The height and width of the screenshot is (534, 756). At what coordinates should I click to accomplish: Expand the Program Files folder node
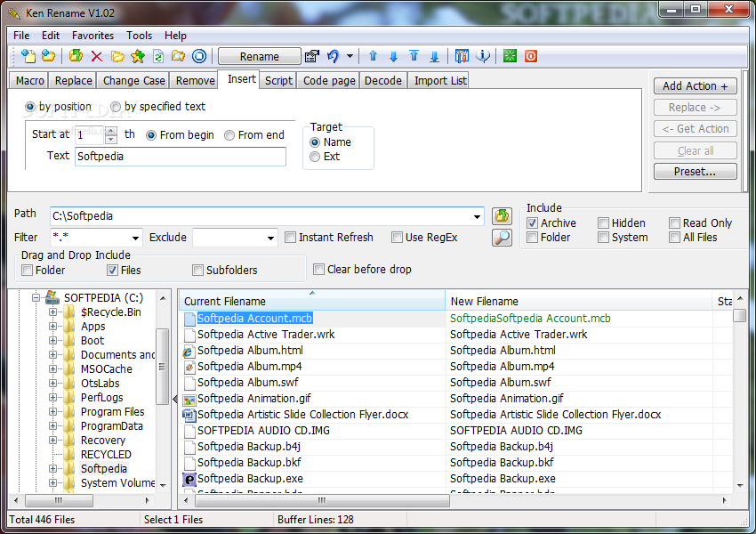coord(53,412)
